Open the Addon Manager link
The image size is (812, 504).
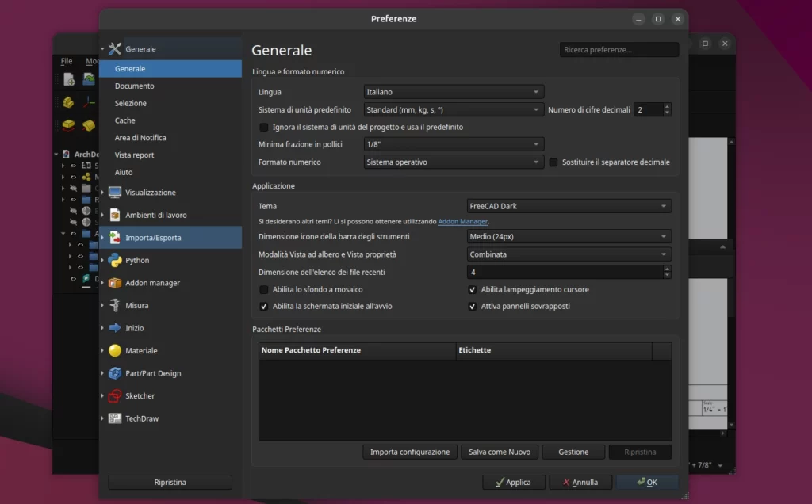pyautogui.click(x=462, y=221)
